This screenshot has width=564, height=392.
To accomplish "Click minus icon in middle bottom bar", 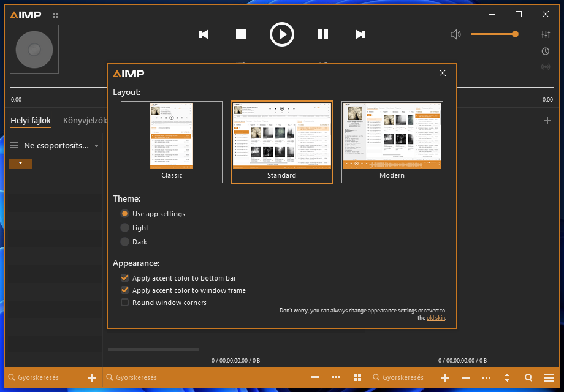I will pos(315,377).
